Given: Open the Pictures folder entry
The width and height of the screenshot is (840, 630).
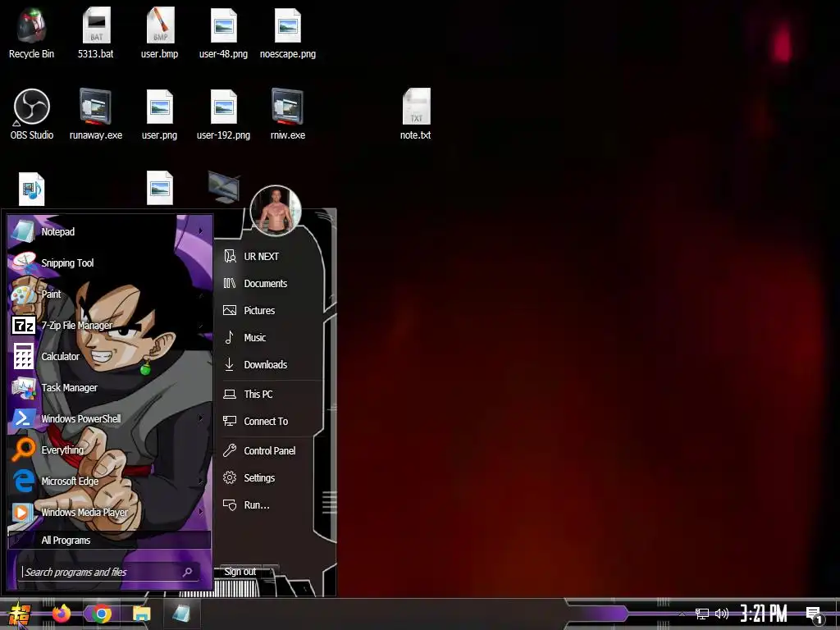Looking at the screenshot, I should (271, 310).
